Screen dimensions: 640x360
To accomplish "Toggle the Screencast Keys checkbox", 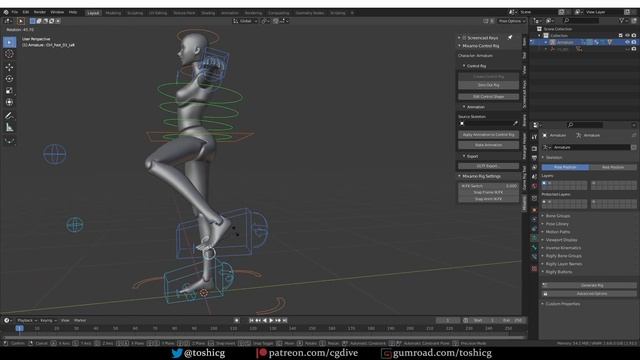I will point(464,38).
